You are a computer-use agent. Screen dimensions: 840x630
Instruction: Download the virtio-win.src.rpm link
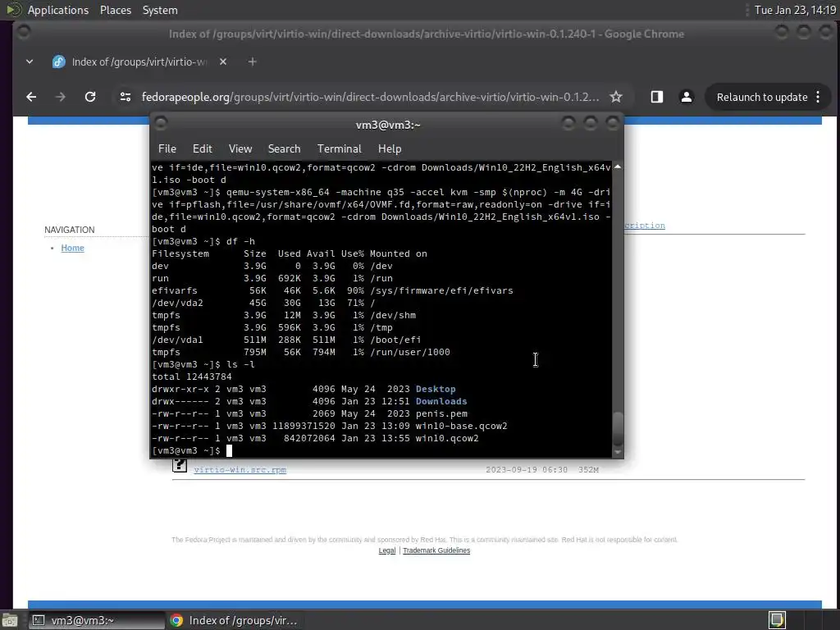(x=240, y=470)
